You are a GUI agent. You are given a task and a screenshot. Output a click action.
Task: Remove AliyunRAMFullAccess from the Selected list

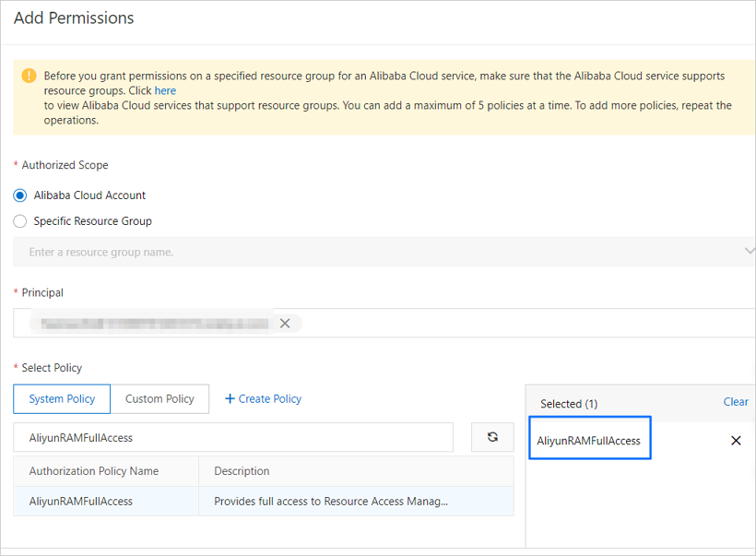pyautogui.click(x=736, y=440)
